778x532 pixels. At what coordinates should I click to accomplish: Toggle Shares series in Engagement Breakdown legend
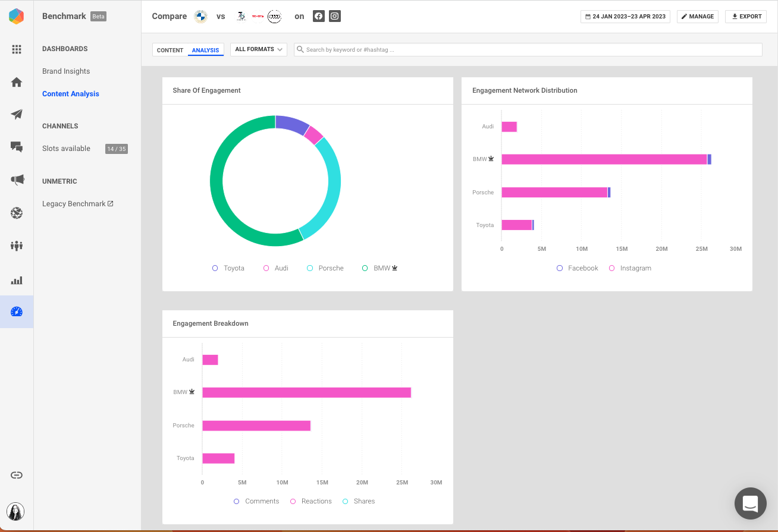point(359,501)
